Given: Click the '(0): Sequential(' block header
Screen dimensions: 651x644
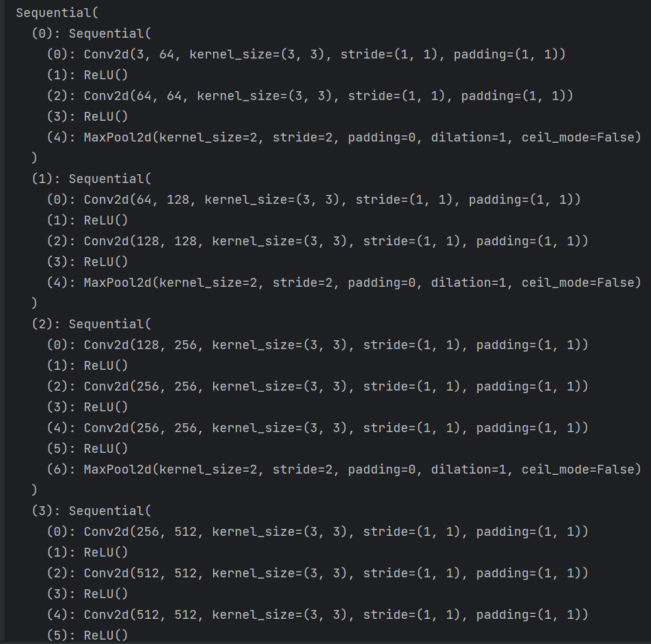Looking at the screenshot, I should coord(91,33).
